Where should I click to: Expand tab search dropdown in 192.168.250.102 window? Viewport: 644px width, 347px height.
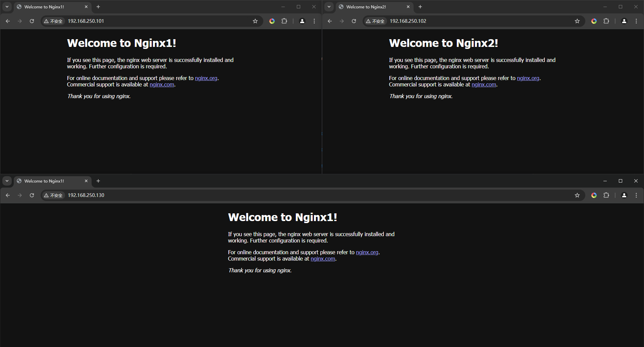tap(329, 7)
